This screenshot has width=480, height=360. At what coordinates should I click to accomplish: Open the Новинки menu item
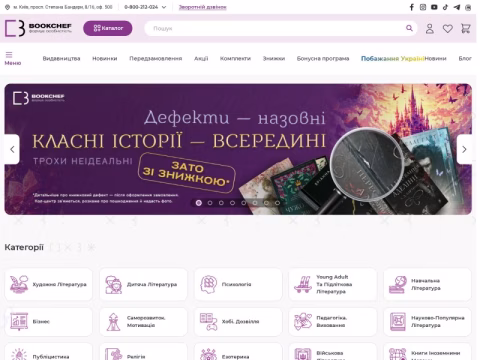tap(105, 59)
